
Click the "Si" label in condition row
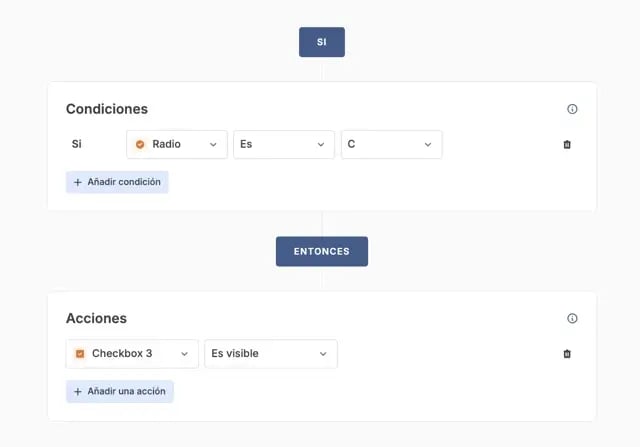pos(77,144)
